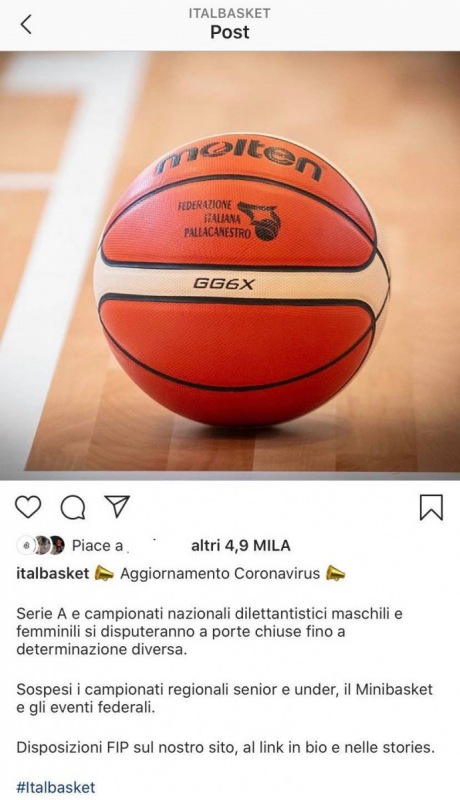The image size is (460, 800).
Task: Open the liker avatars cluster
Action: click(41, 545)
